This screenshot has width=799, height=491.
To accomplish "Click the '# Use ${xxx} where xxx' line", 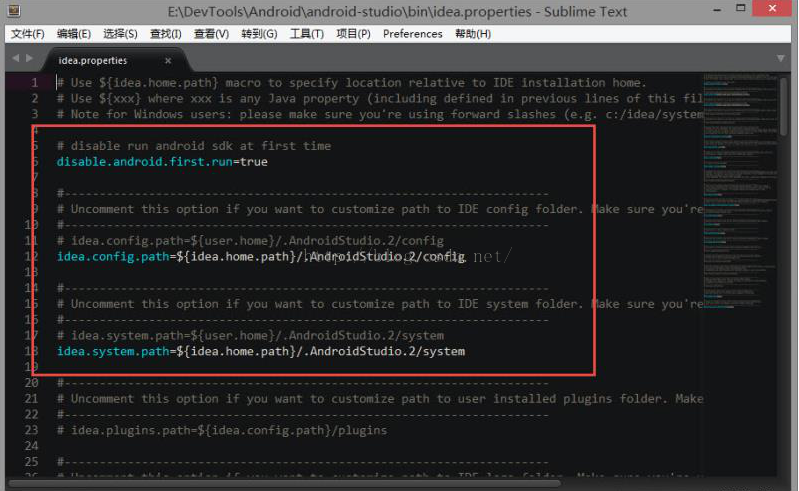I will click(380, 98).
